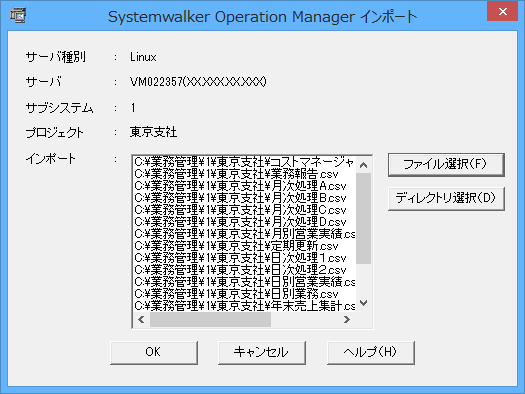
Task: Click the インポート label
Action: 51,159
